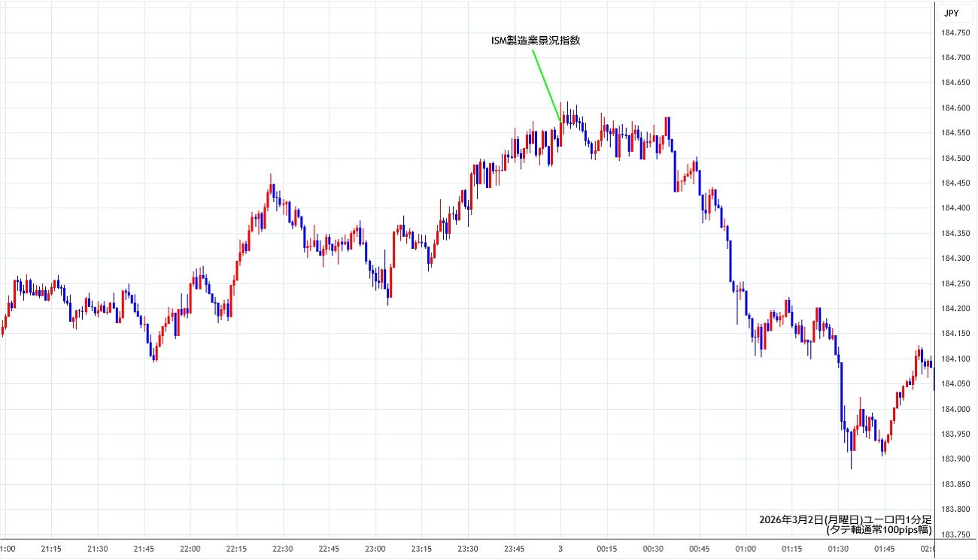Click the 184.600 price axis label
The width and height of the screenshot is (978, 560).
tap(955, 107)
